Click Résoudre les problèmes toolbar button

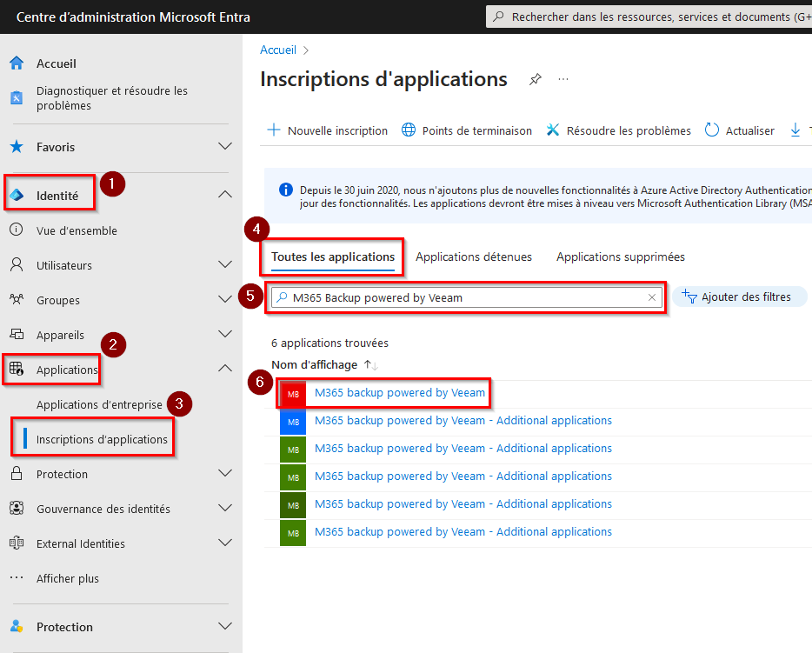click(619, 130)
